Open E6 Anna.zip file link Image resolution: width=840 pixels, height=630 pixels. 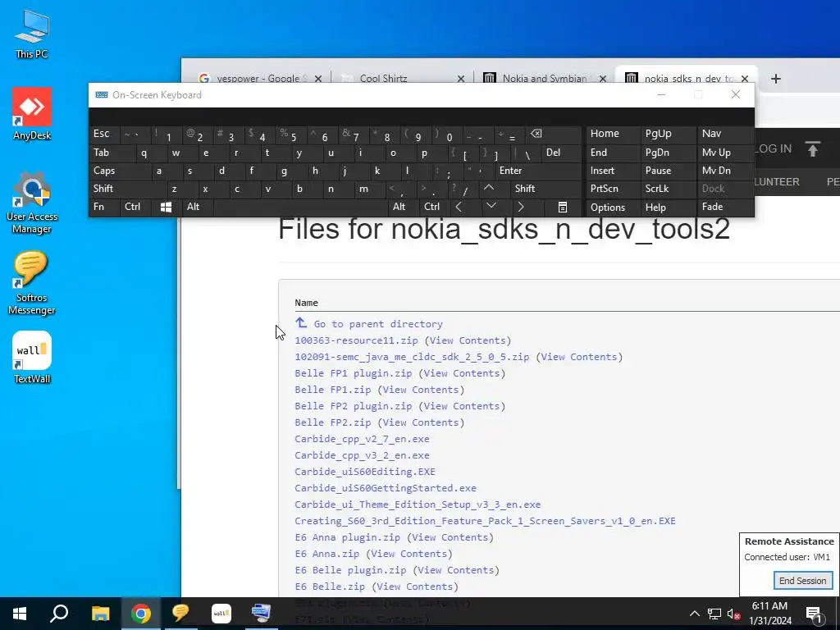click(x=326, y=554)
